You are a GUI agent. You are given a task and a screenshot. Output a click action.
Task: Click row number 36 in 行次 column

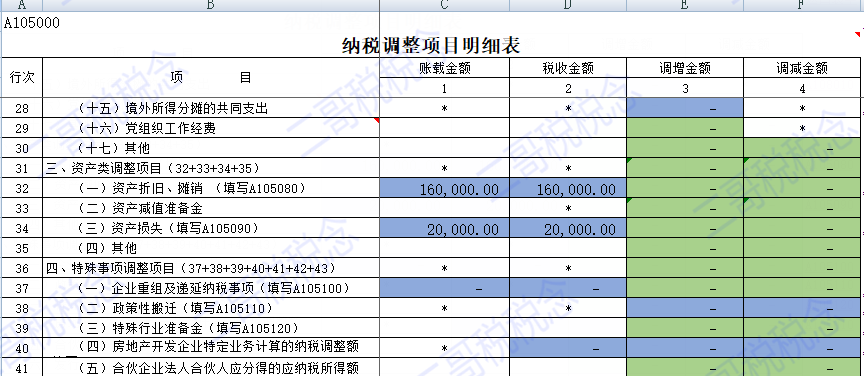pyautogui.click(x=22, y=268)
